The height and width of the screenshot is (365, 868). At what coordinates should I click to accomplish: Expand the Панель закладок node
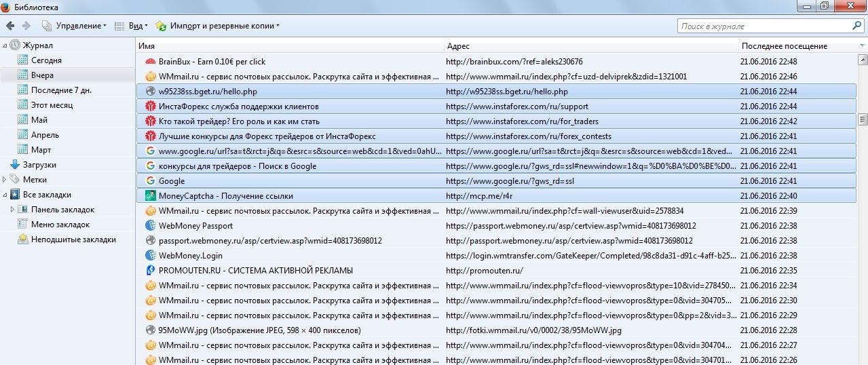(13, 210)
